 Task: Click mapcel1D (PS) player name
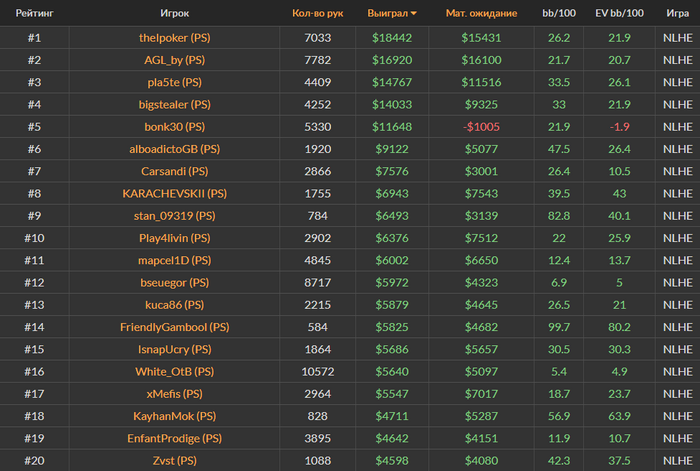pyautogui.click(x=175, y=260)
